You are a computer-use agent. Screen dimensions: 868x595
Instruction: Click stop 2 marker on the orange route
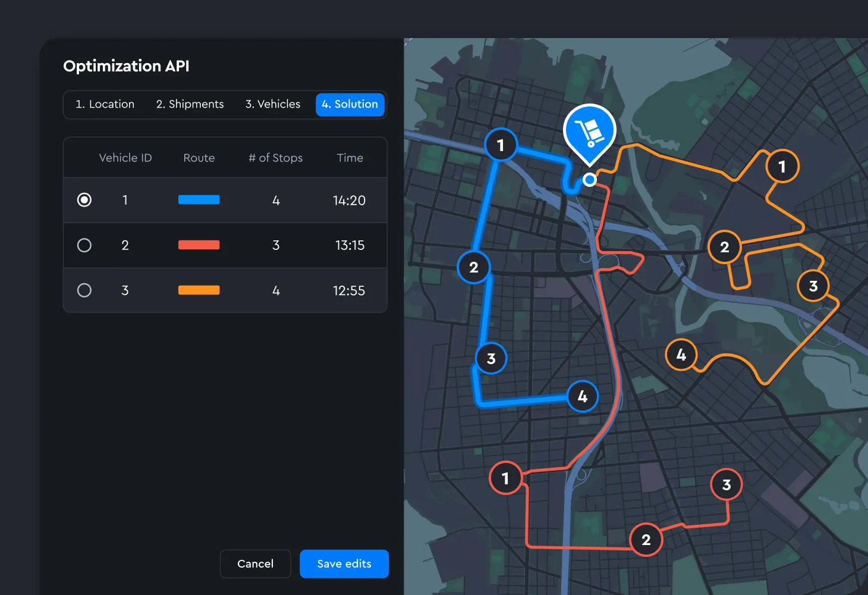tap(725, 247)
